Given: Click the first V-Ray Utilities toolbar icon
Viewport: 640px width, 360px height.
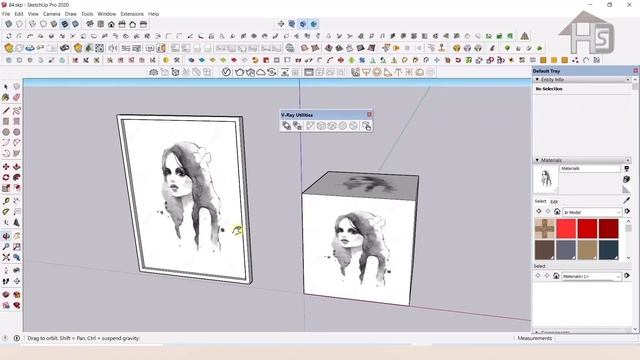Looking at the screenshot, I should pos(287,126).
